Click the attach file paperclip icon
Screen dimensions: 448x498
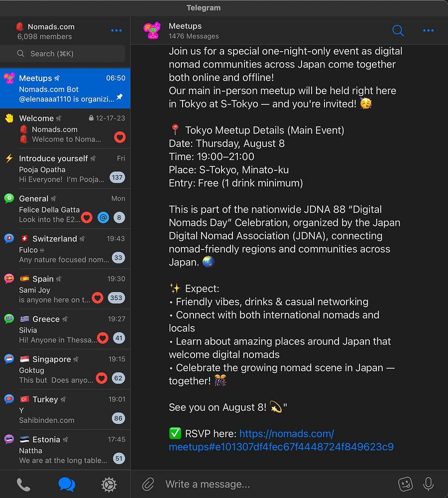pyautogui.click(x=148, y=484)
